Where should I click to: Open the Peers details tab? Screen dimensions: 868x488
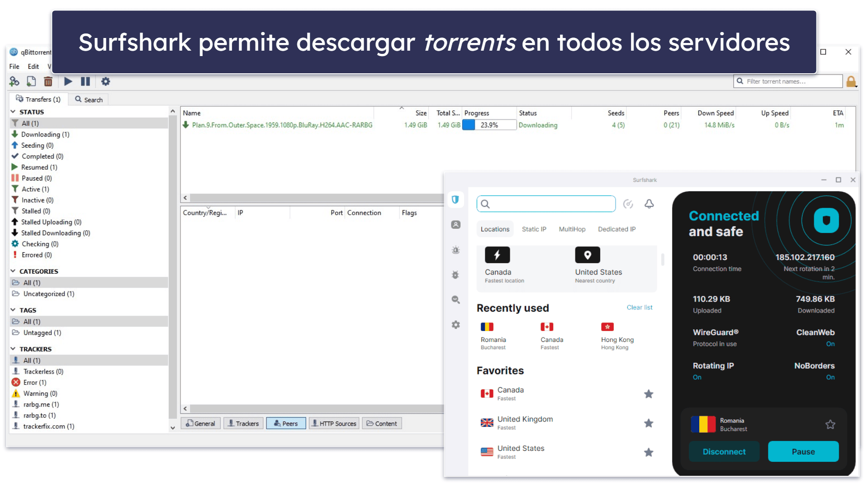tap(286, 423)
